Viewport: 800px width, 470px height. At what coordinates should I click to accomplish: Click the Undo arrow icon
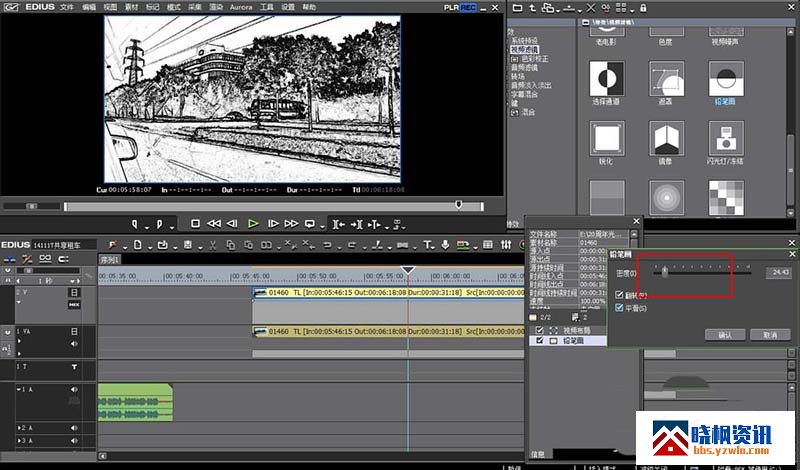coord(328,245)
